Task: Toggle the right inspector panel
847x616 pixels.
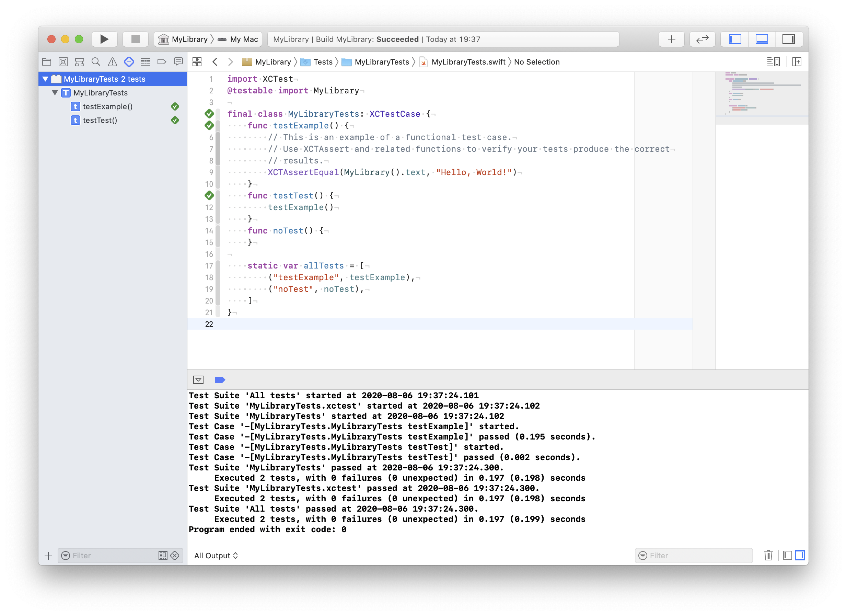Action: [x=788, y=39]
